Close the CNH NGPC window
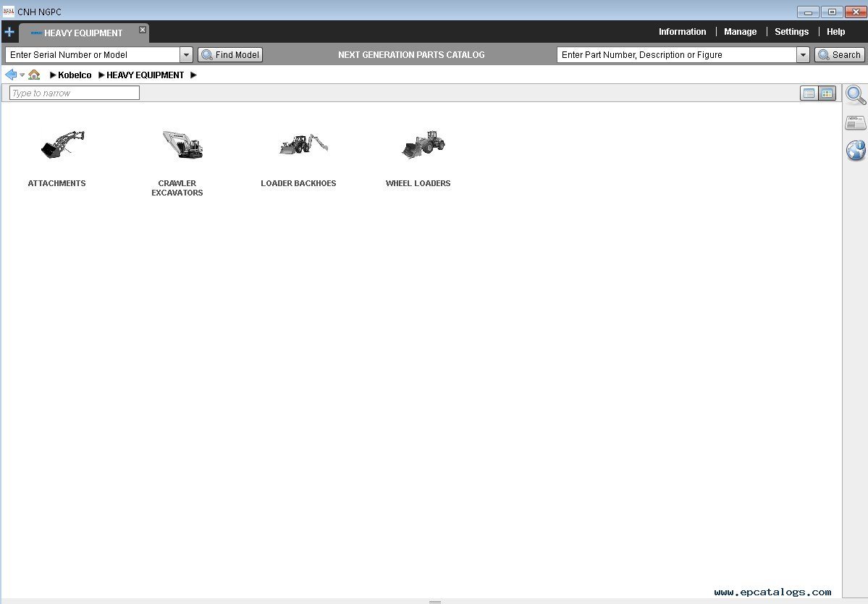The image size is (868, 604). click(x=855, y=12)
